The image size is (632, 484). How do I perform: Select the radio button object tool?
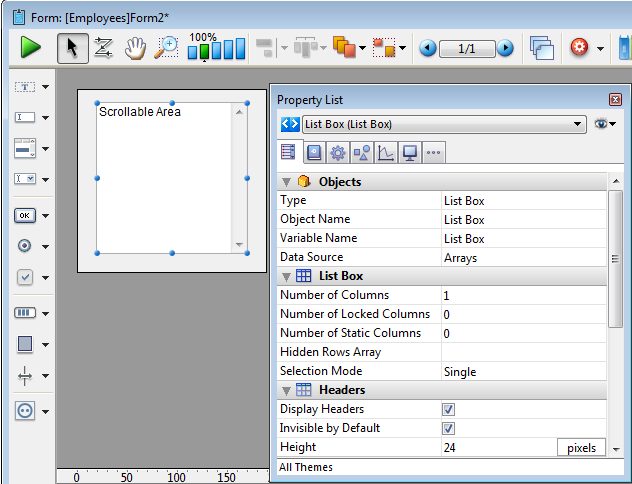(25, 246)
